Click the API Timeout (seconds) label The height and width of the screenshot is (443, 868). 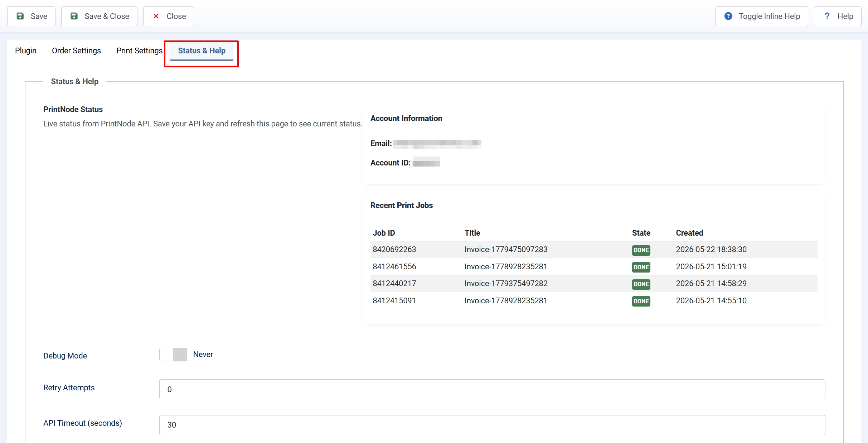83,423
